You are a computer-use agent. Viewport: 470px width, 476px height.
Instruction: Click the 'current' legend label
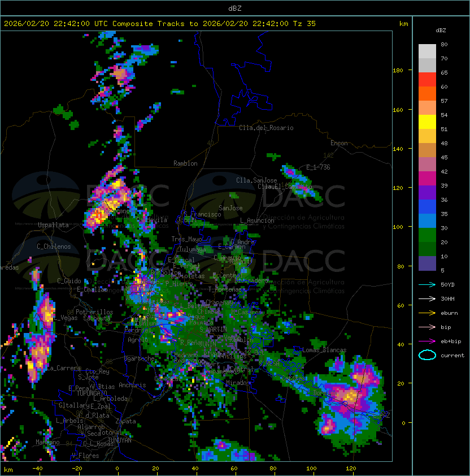click(x=452, y=356)
